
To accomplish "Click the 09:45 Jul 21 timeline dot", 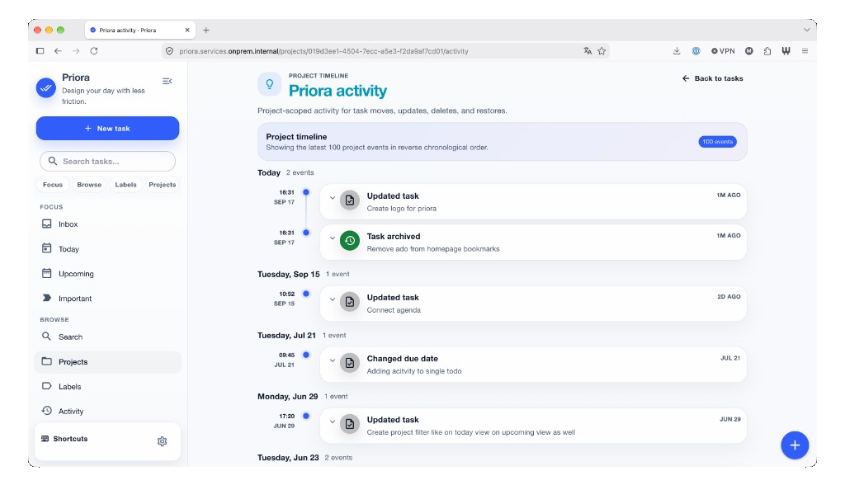I will tap(306, 355).
